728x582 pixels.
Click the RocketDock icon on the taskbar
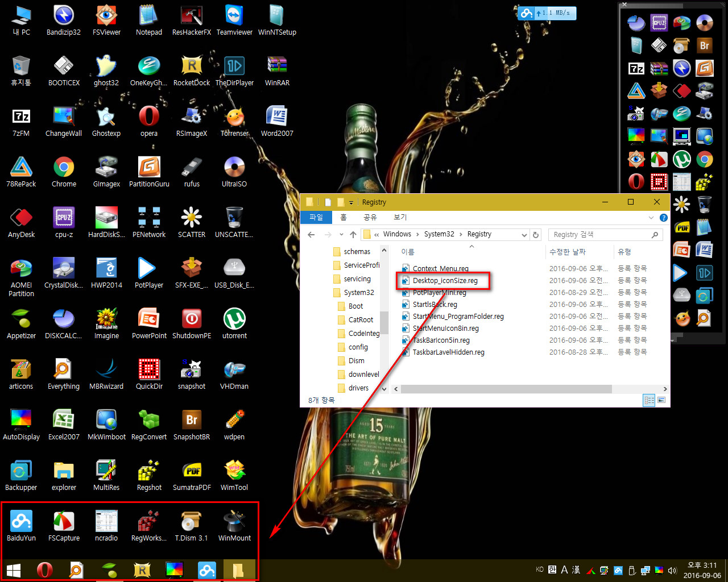pyautogui.click(x=142, y=570)
